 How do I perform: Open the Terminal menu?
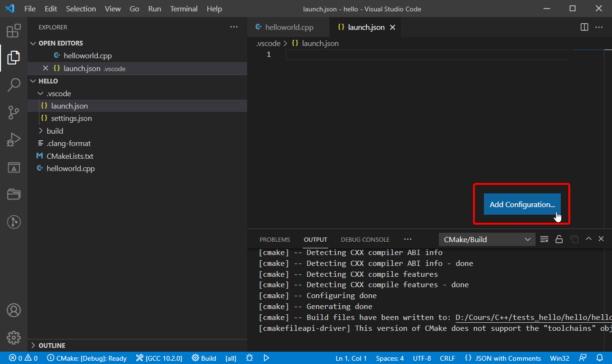pos(184,9)
